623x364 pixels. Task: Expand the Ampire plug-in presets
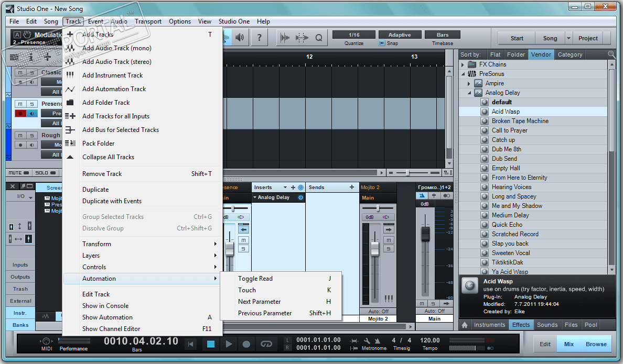[469, 83]
